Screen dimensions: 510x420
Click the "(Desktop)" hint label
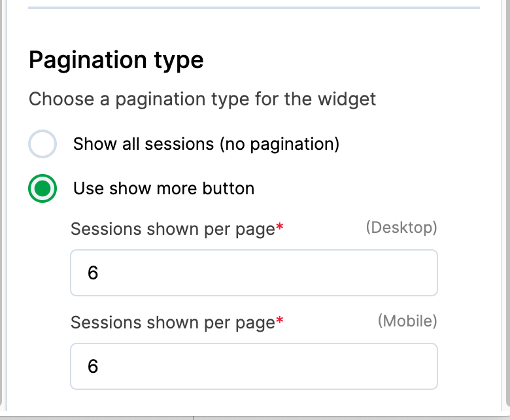[401, 228]
